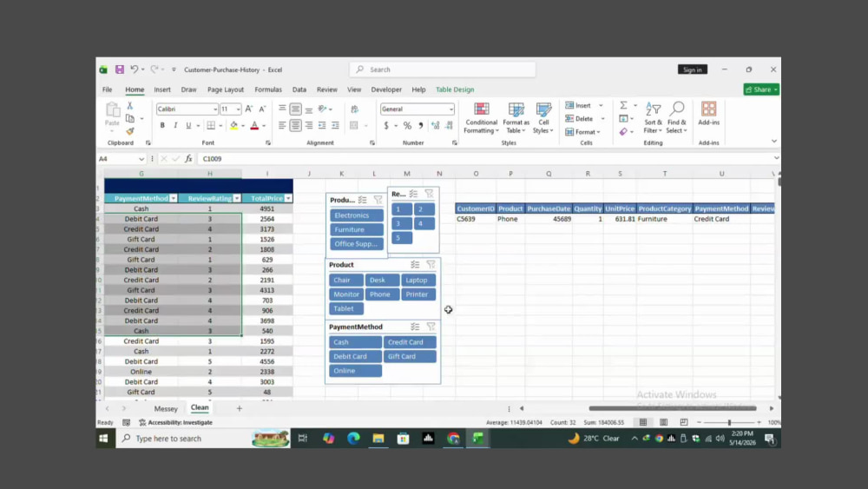Open the Insert ribbon tab
The image size is (868, 489).
(x=162, y=89)
